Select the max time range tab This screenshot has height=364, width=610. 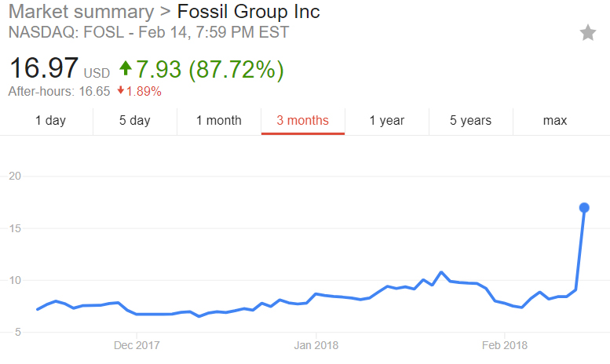point(555,121)
